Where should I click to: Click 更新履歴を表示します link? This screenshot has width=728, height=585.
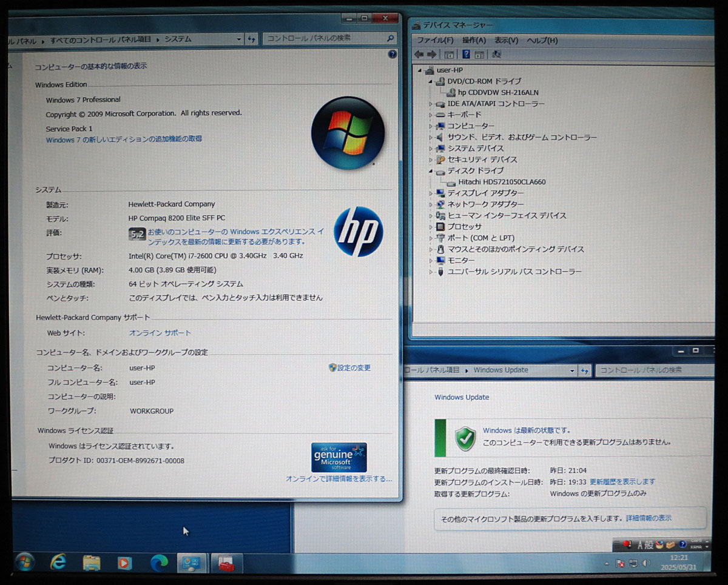click(x=622, y=482)
